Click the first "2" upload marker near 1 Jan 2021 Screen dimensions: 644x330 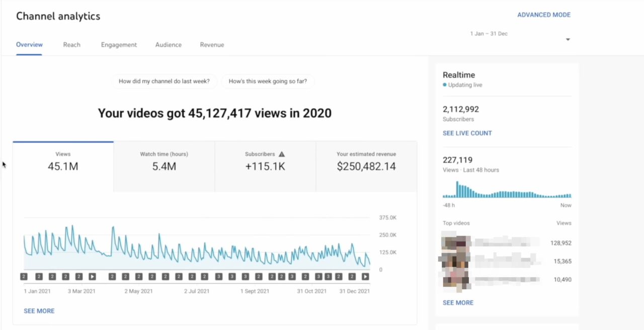(23, 276)
